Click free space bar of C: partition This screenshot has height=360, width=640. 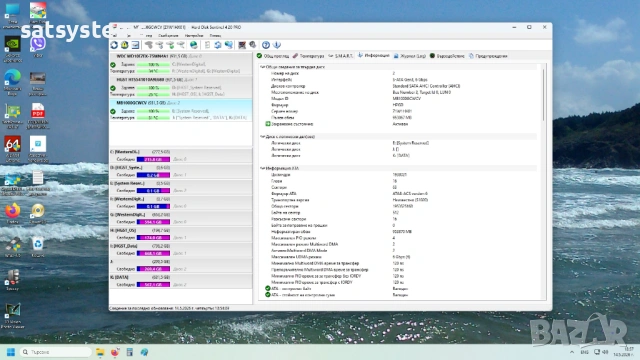tap(153, 159)
